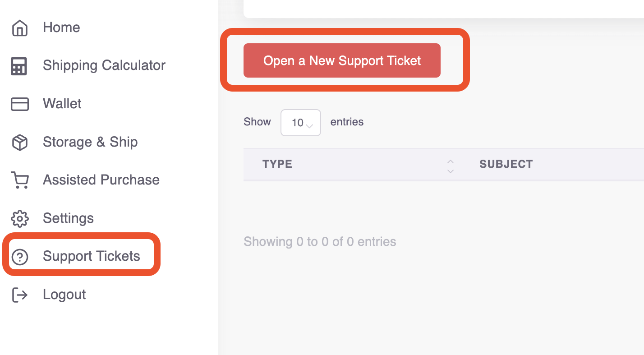Click the Settings gear icon
Viewport: 644px width, 355px height.
19,219
